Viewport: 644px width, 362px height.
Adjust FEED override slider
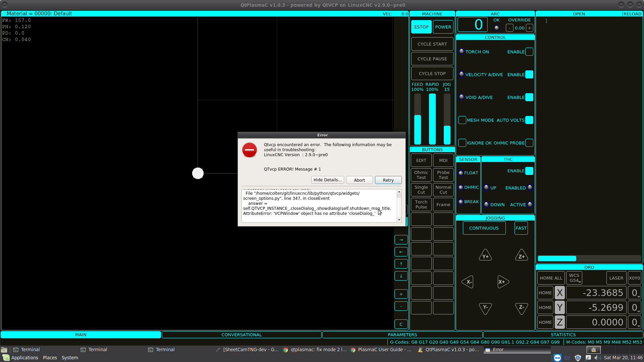[x=418, y=119]
